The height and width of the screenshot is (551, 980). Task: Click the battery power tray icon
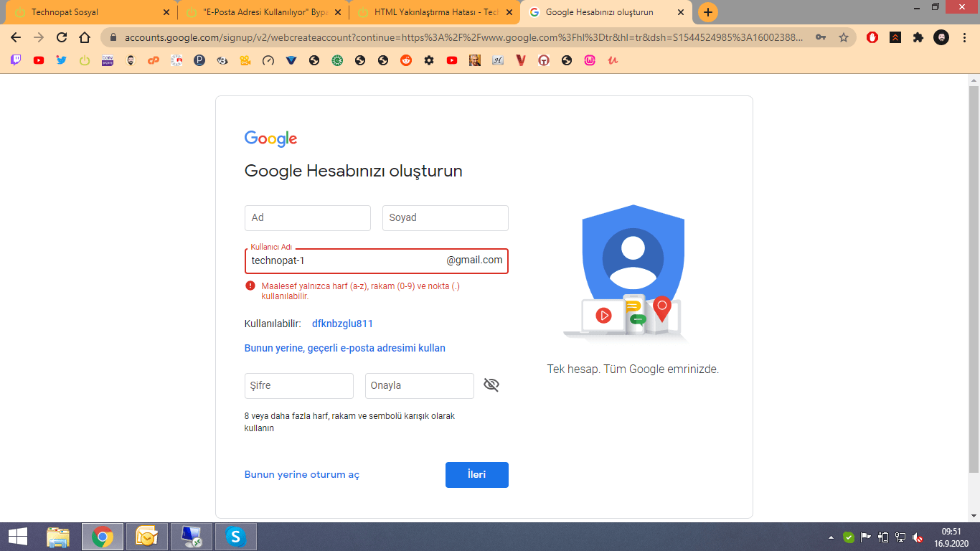[883, 537]
